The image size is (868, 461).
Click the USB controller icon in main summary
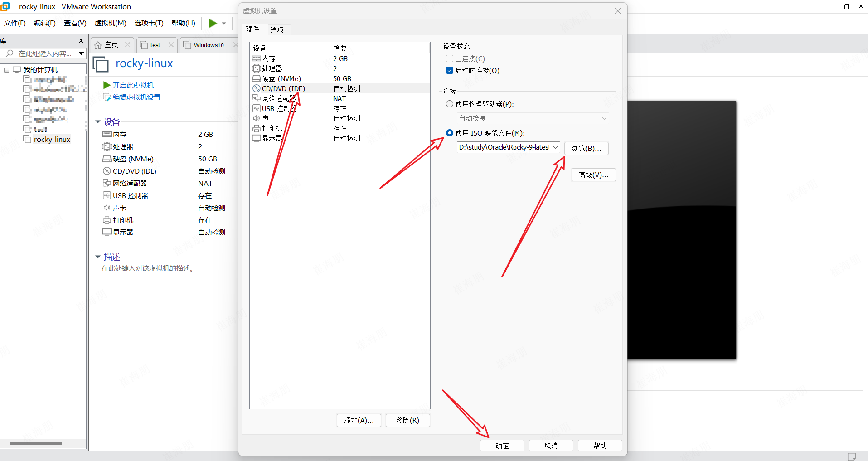click(x=107, y=195)
